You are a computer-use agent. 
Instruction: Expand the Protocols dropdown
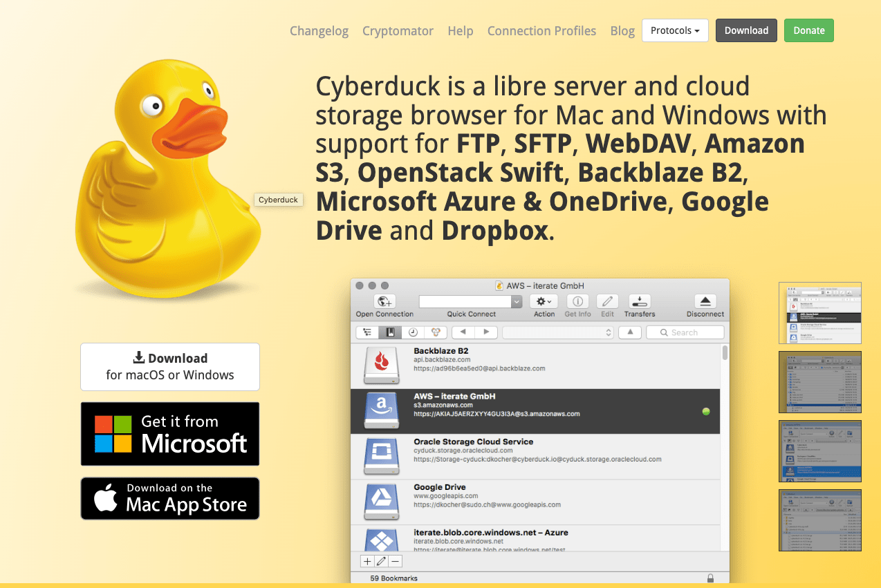[x=675, y=30]
